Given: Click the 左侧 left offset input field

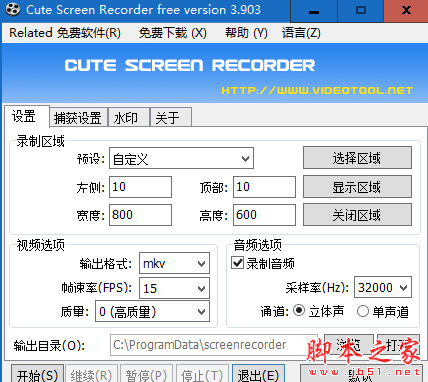Looking at the screenshot, I should [140, 187].
